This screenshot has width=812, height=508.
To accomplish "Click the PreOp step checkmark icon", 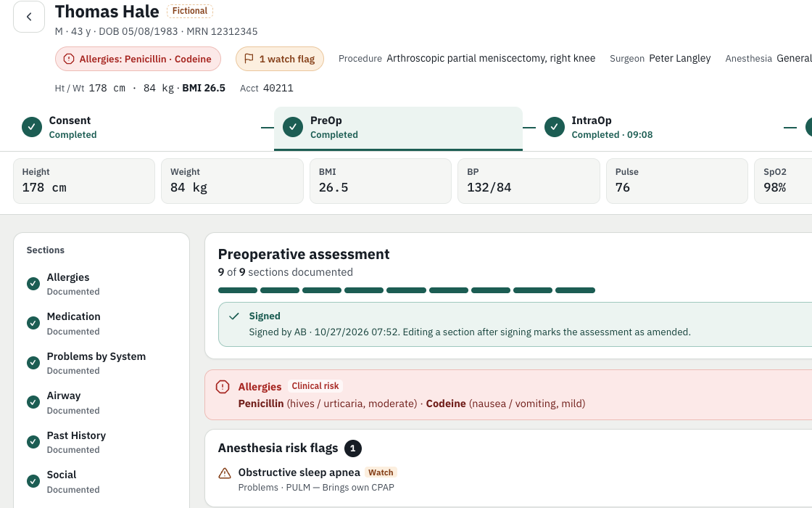I will (293, 127).
